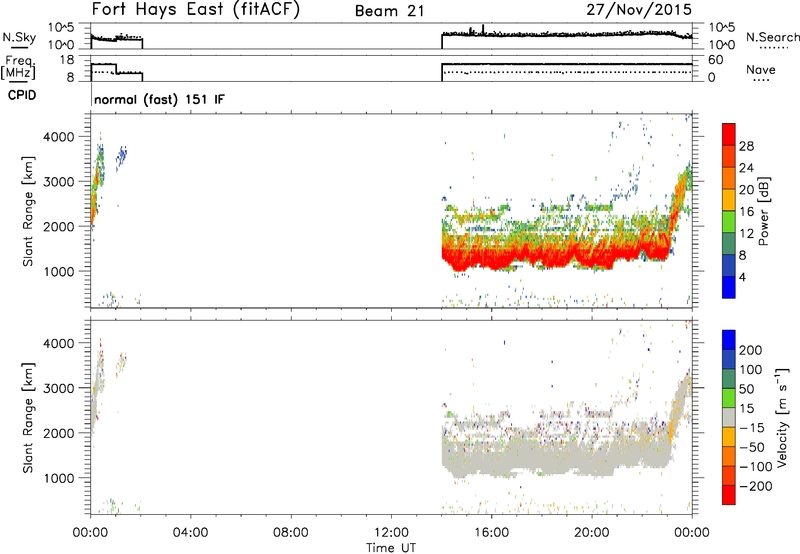Click the 'N.Sky' legend label
Image resolution: width=800 pixels, height=554 pixels.
(19, 37)
